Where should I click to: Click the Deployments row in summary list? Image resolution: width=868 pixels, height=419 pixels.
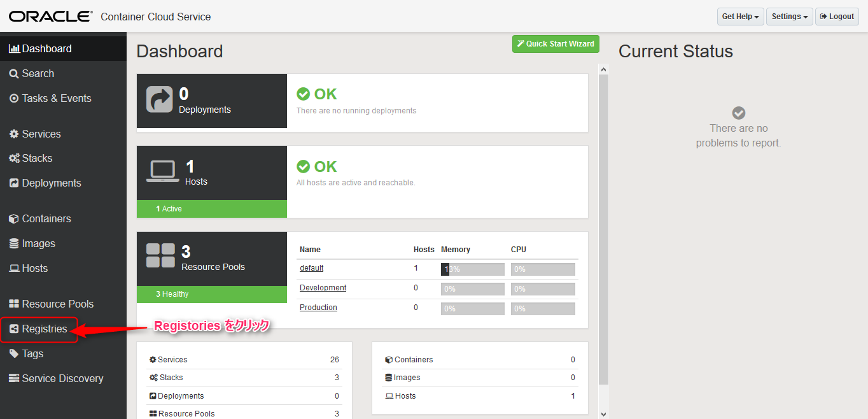click(244, 396)
